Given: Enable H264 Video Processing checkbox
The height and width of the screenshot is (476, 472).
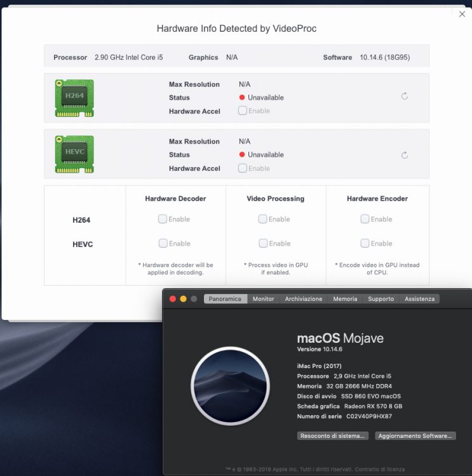Looking at the screenshot, I should pyautogui.click(x=262, y=219).
